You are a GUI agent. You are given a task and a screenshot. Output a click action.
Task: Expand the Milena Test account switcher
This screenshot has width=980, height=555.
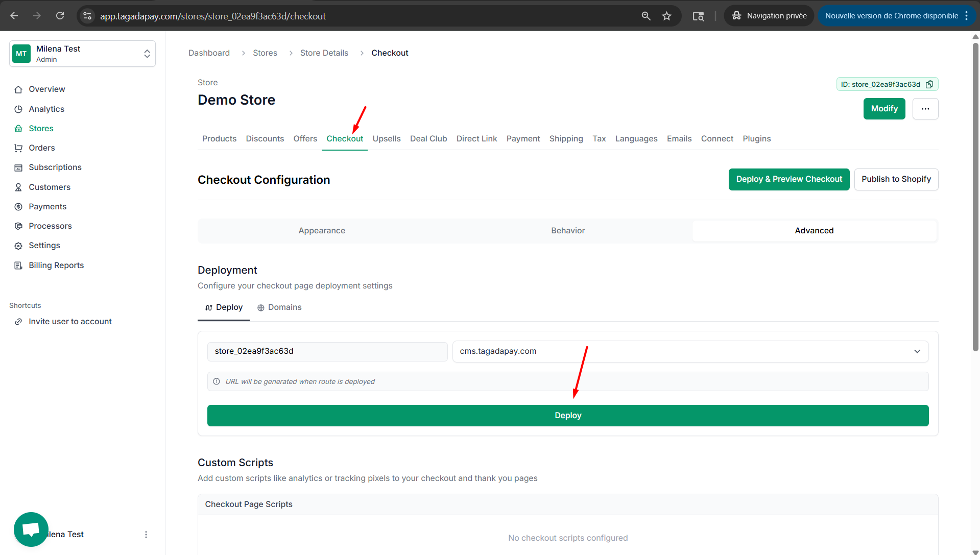tap(82, 54)
